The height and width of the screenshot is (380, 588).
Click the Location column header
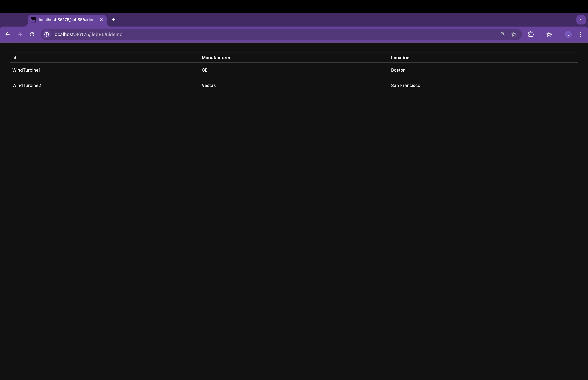point(400,57)
